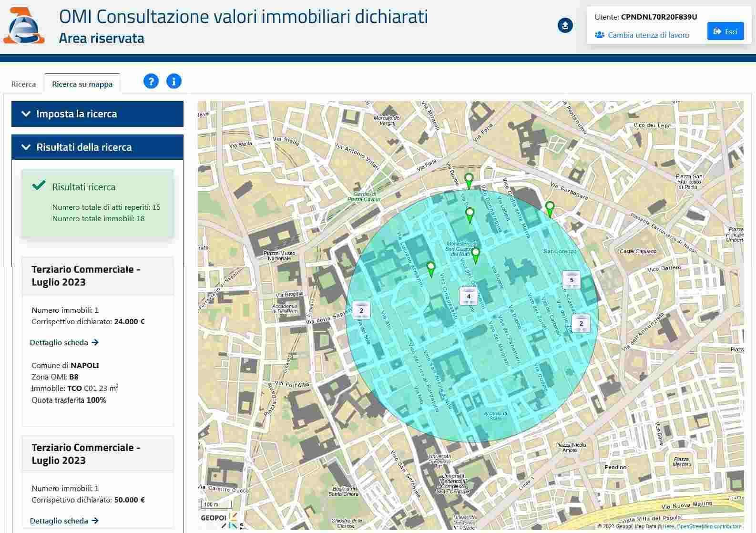Collapse the Risultati della ricerca panel
This screenshot has width=756, height=533.
click(97, 147)
